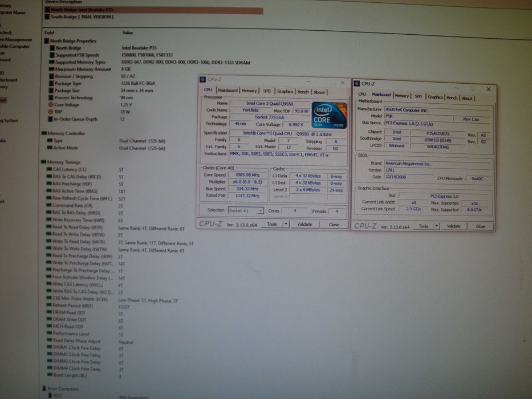Open Tools dropdown arrow in left CPU-Z window
The image size is (532, 399).
(x=286, y=224)
